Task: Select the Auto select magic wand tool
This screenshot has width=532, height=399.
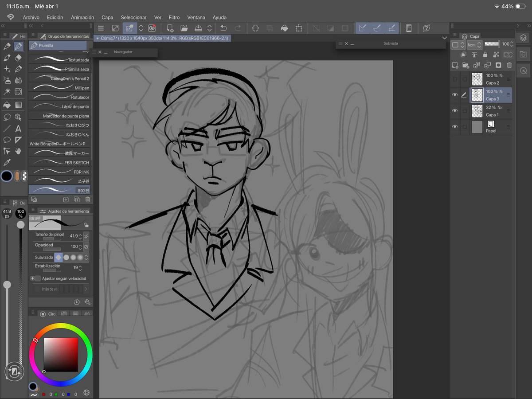Action: pyautogui.click(x=7, y=91)
